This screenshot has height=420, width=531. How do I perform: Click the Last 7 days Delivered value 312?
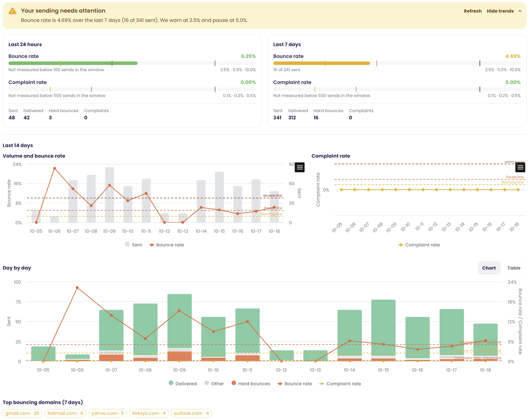coord(292,118)
